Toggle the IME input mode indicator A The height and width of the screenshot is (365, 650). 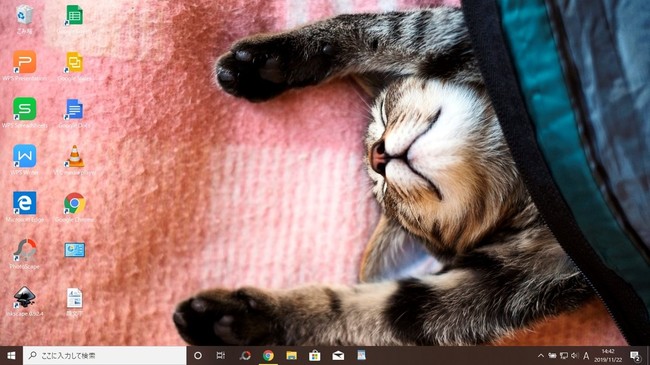click(x=586, y=355)
